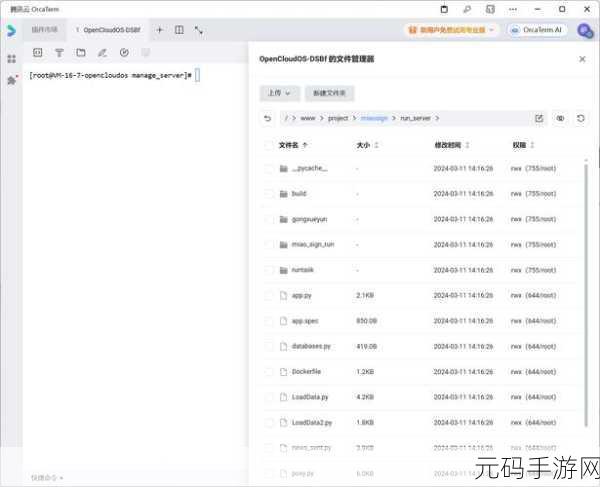
Task: Open the miao_sign_run folder
Action: pos(313,244)
